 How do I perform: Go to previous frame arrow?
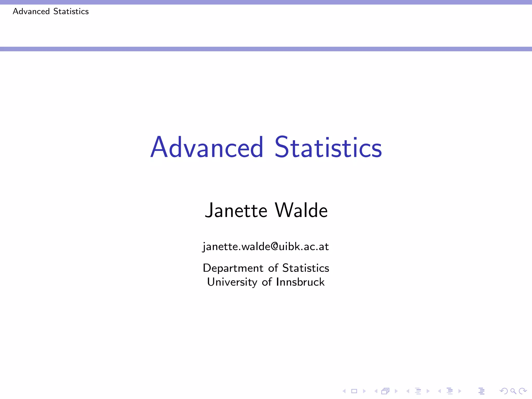(376, 391)
